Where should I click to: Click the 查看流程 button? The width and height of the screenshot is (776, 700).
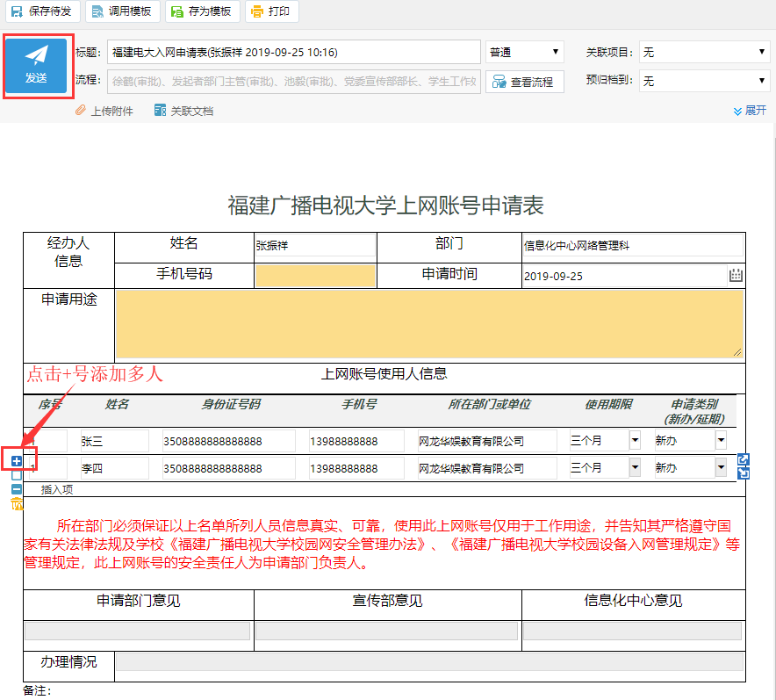[x=524, y=82]
